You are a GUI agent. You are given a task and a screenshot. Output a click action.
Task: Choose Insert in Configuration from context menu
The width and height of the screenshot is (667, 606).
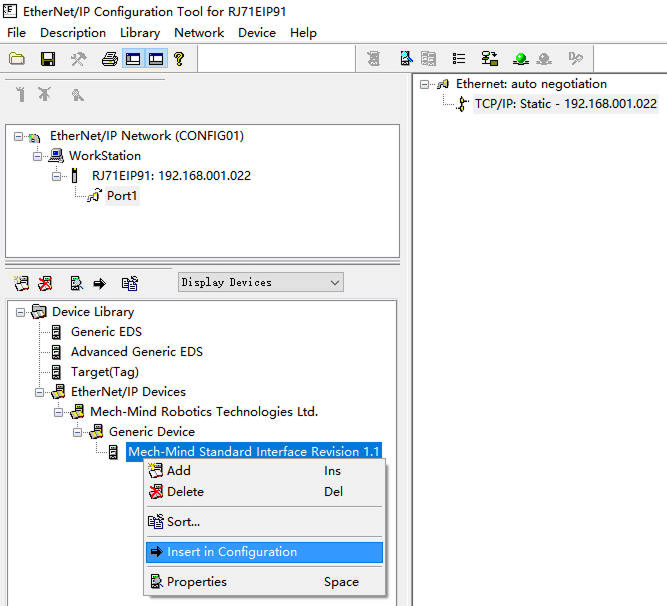(x=231, y=552)
